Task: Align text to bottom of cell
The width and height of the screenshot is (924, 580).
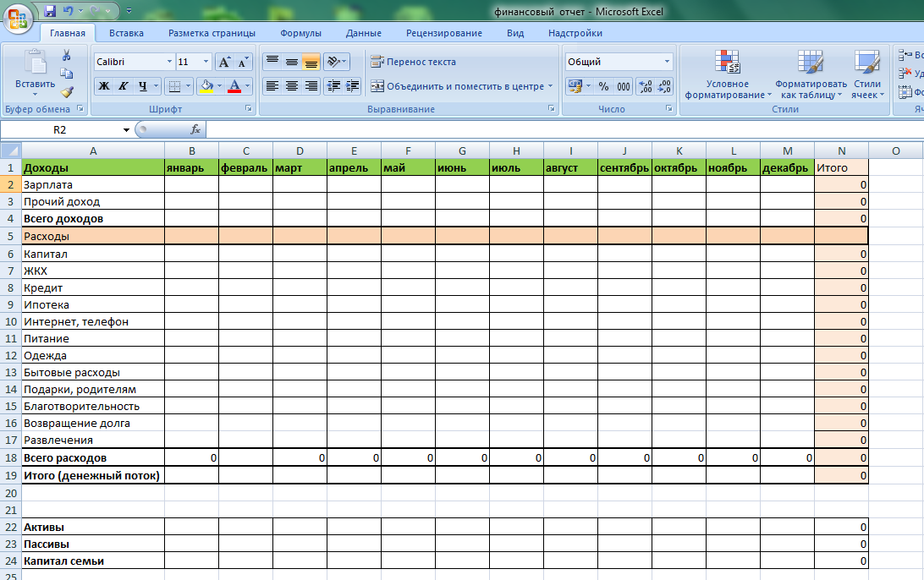Action: pyautogui.click(x=311, y=61)
